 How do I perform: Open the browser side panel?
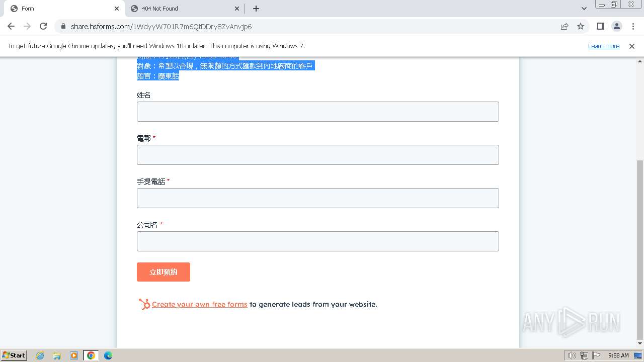(x=600, y=26)
